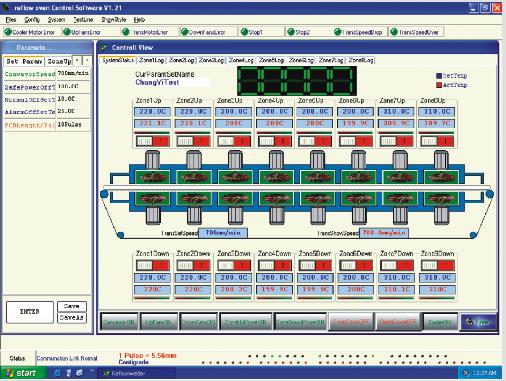Viewport: 506px width, 381px height.
Task: Open the System menu
Action: [x=56, y=20]
